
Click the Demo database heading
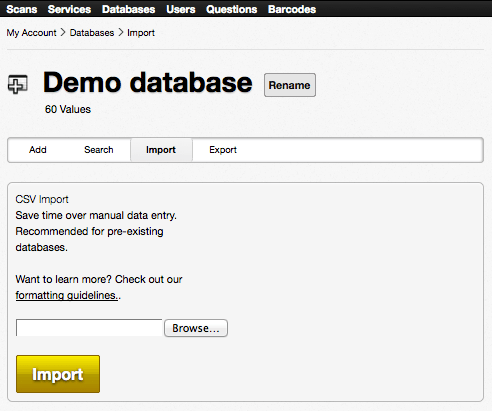point(148,82)
